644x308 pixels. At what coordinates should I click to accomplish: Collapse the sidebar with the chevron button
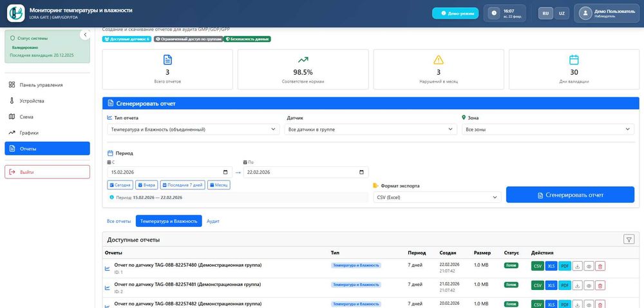pyautogui.click(x=85, y=35)
